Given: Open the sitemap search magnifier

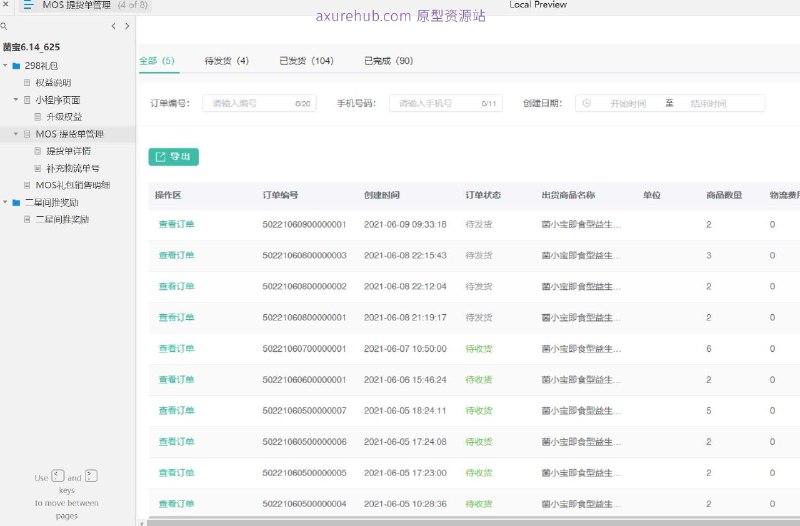Looking at the screenshot, I should coord(4,26).
